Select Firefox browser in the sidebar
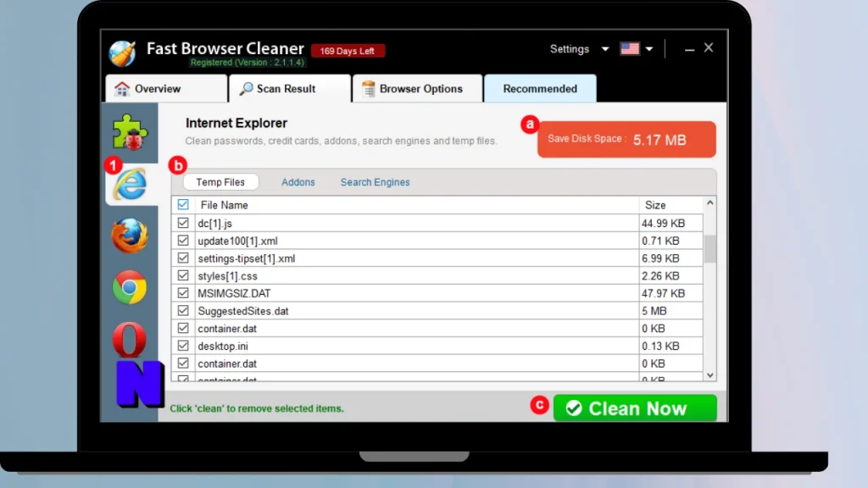 [130, 236]
